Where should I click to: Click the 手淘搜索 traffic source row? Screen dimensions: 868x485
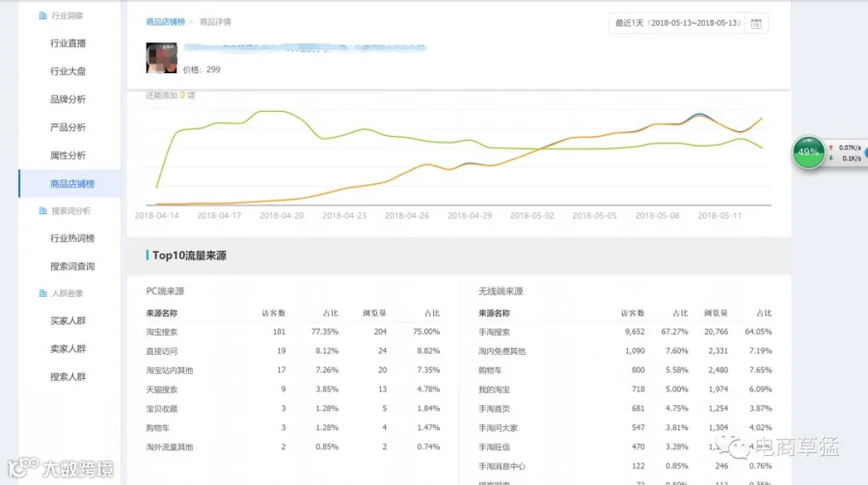click(625, 332)
